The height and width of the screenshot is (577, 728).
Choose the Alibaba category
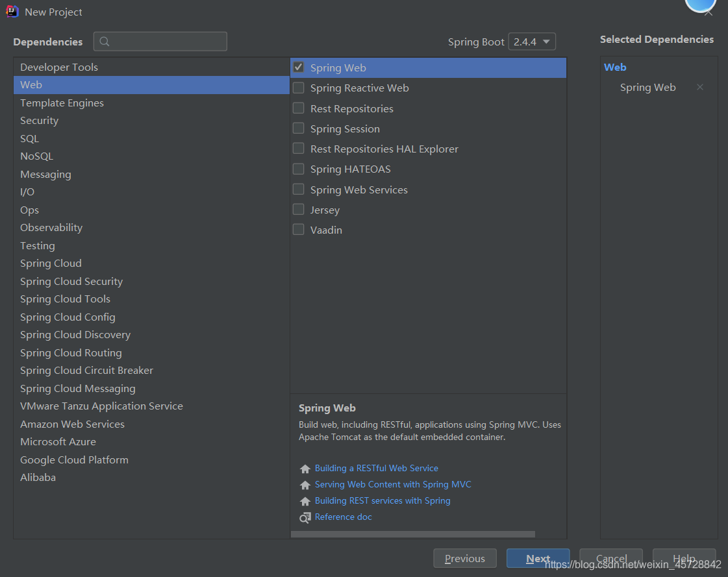coord(151,478)
